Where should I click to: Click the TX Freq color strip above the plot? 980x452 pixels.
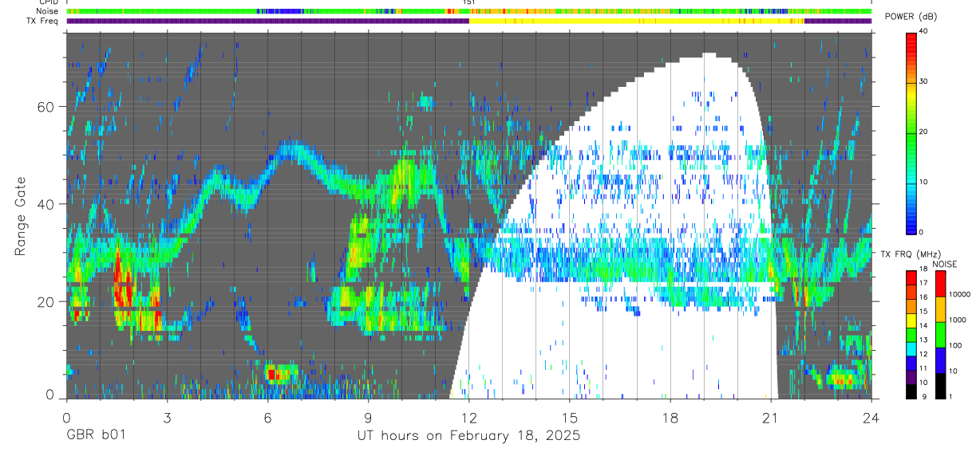click(468, 21)
